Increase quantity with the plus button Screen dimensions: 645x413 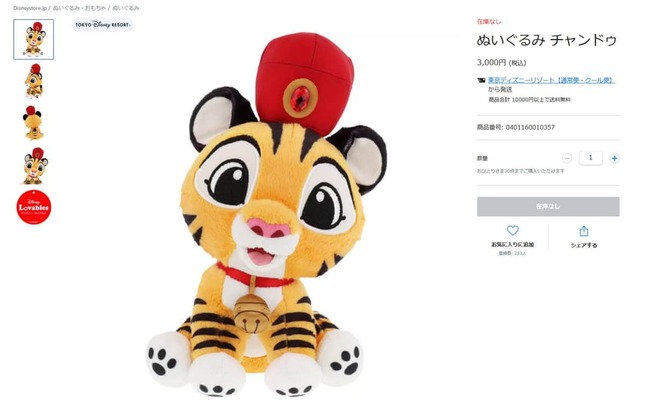tap(614, 158)
